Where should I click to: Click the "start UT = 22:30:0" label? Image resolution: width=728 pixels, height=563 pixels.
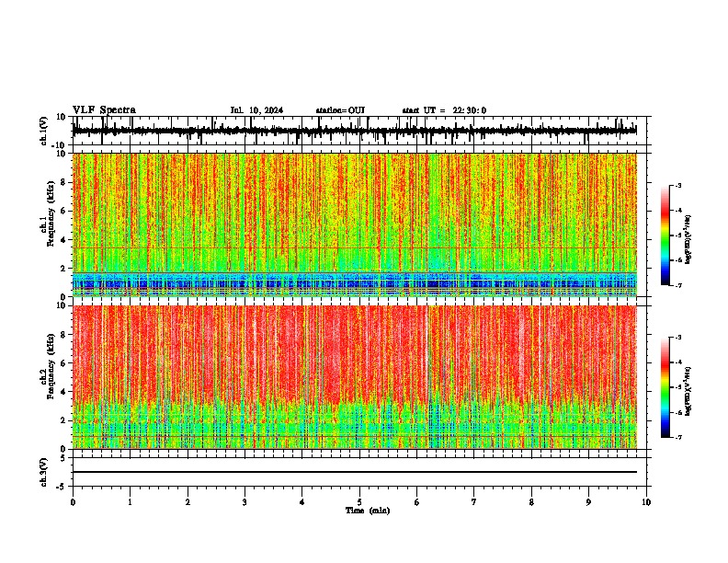[444, 110]
